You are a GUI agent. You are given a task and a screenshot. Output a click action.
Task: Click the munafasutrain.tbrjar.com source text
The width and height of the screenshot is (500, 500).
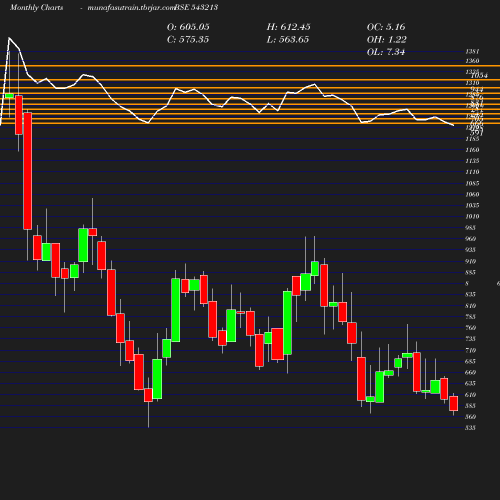click(x=131, y=7)
